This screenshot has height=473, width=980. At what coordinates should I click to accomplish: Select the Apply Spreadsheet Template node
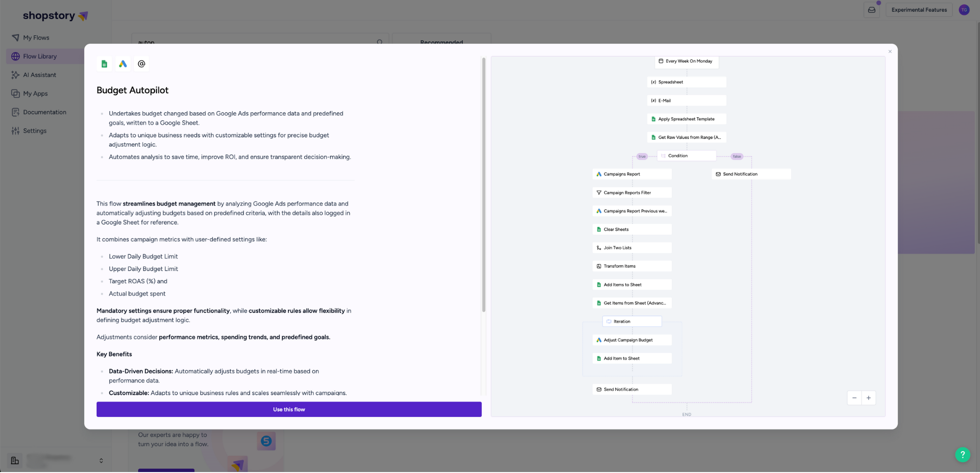pos(687,119)
